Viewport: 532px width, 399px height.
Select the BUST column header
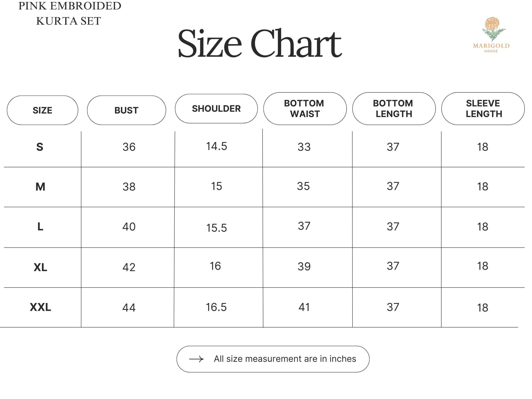click(126, 110)
